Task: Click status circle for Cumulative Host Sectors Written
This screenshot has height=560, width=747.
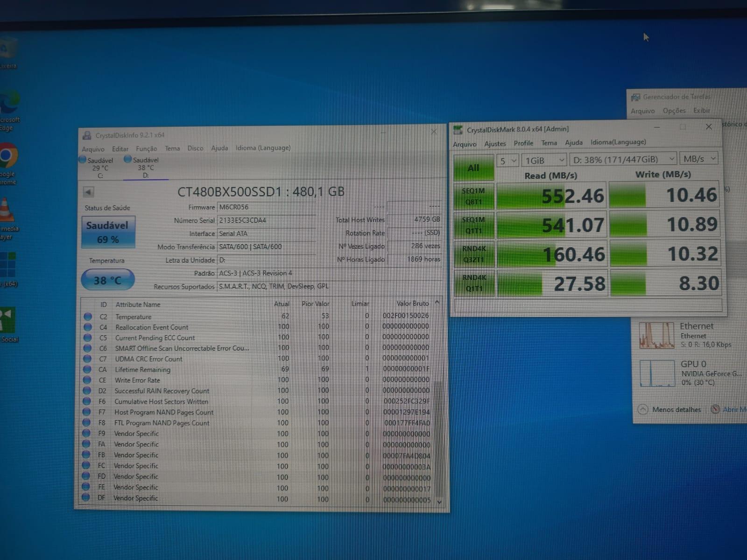Action: tap(86, 401)
